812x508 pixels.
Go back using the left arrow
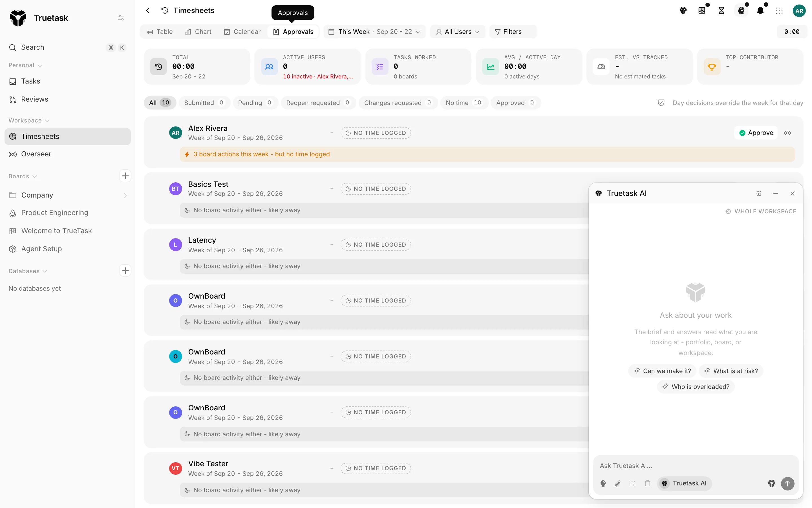tap(148, 10)
